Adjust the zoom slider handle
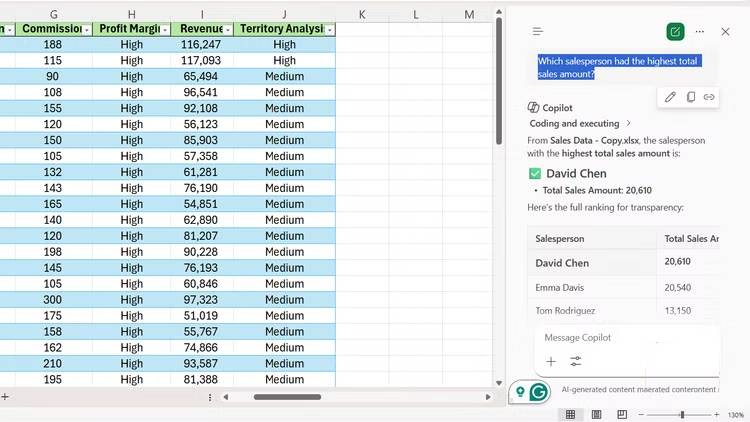Screen dimensions: 750x422 tap(682, 414)
